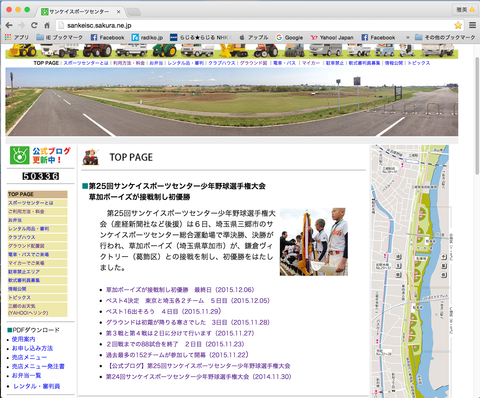The image size is (480, 398).
Task: Open the ベスト4決定 5日目 article link
Action: [188, 301]
